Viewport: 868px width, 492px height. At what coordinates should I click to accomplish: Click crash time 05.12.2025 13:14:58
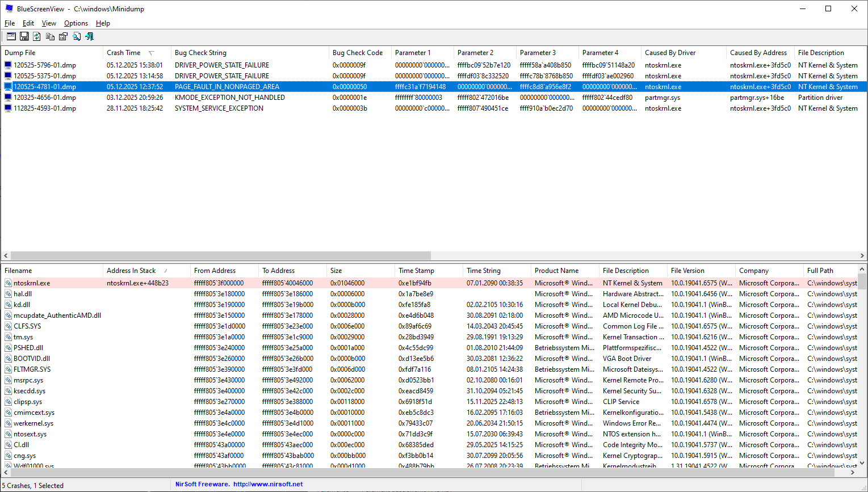(x=135, y=76)
